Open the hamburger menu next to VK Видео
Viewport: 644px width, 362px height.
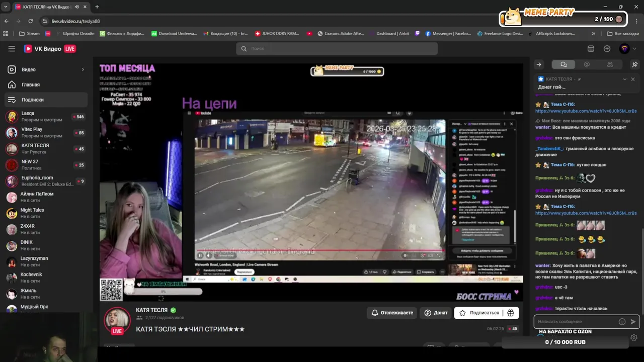tap(12, 49)
